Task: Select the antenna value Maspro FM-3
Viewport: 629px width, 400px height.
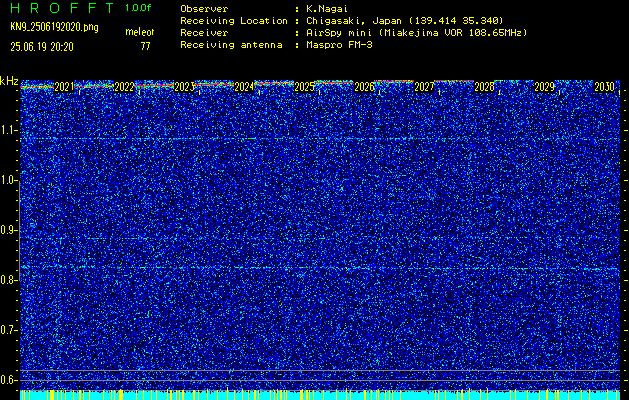Action: 339,45
